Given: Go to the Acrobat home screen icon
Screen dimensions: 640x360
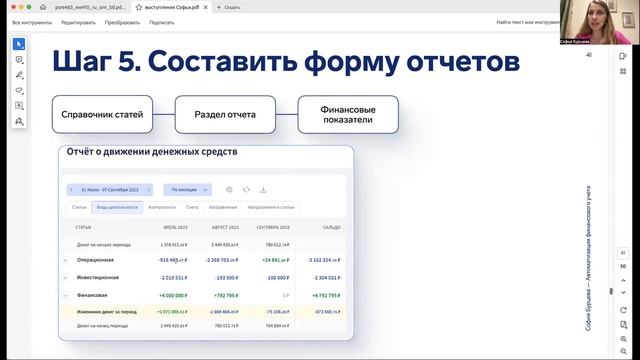Looking at the screenshot, I should click(43, 7).
